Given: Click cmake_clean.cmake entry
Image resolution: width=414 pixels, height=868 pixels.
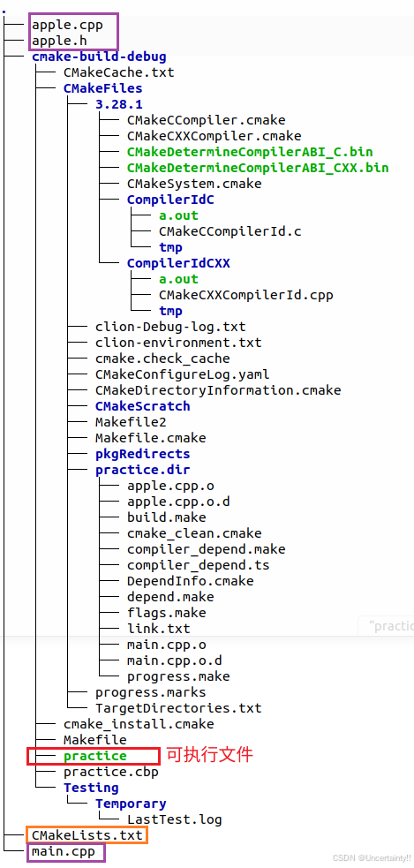Looking at the screenshot, I should point(194,533).
